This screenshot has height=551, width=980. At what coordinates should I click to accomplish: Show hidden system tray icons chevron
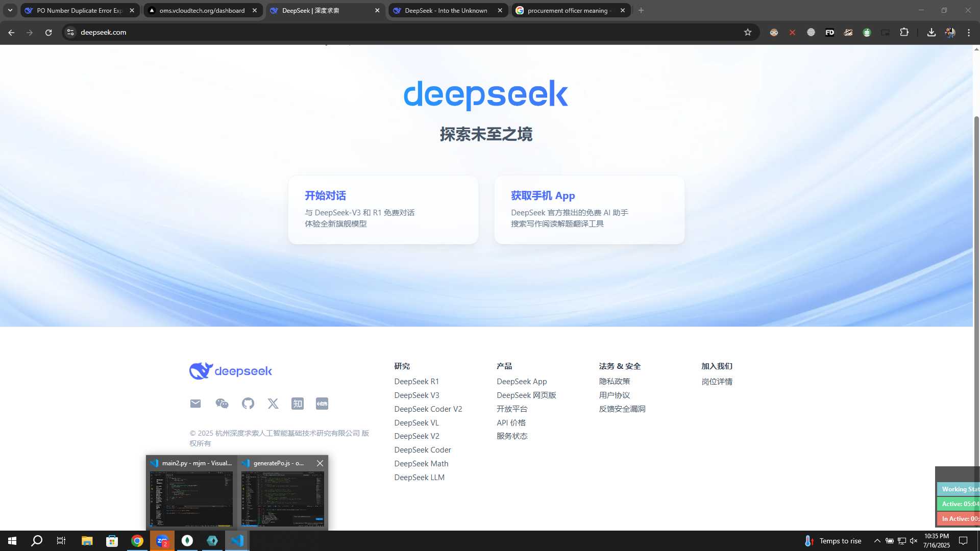pyautogui.click(x=877, y=541)
